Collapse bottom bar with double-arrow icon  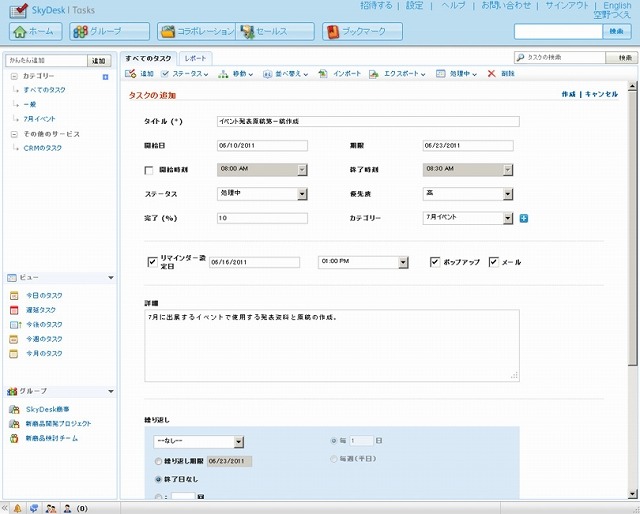coord(4,508)
